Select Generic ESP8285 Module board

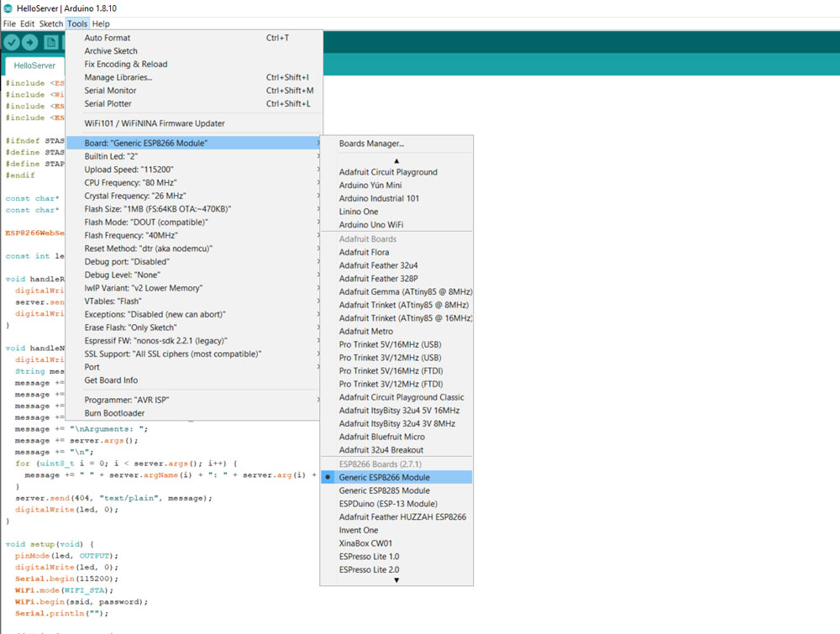point(396,490)
